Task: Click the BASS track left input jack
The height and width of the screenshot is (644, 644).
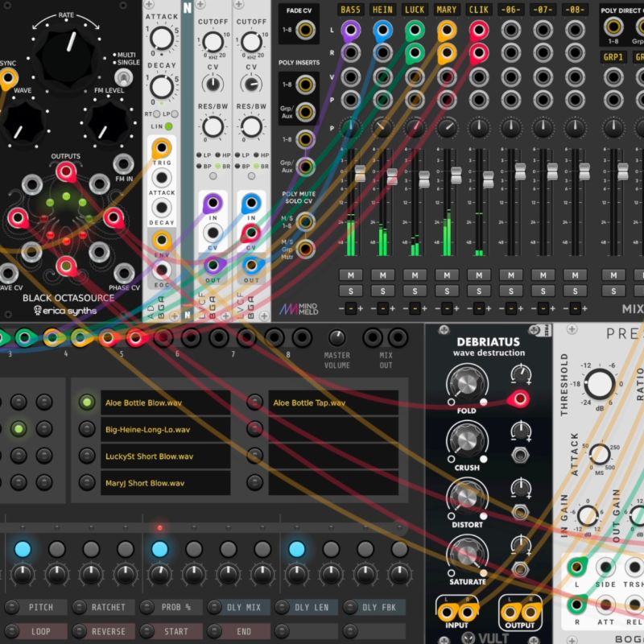Action: tap(351, 30)
